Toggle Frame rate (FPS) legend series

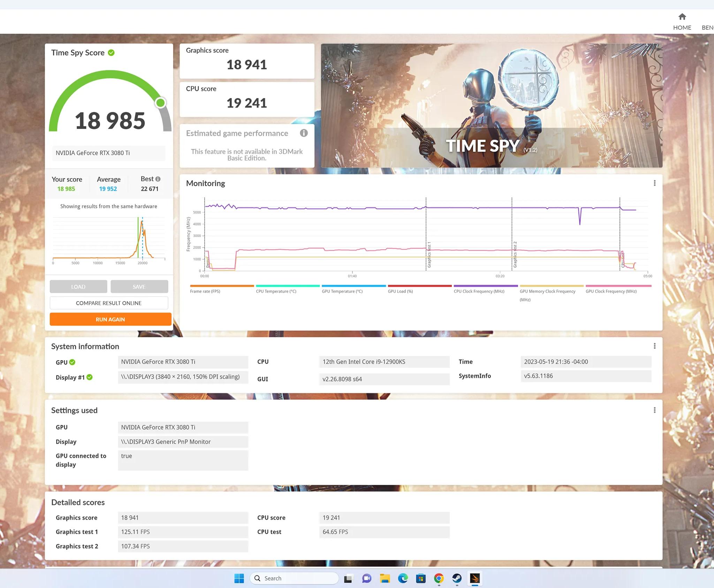[222, 289]
